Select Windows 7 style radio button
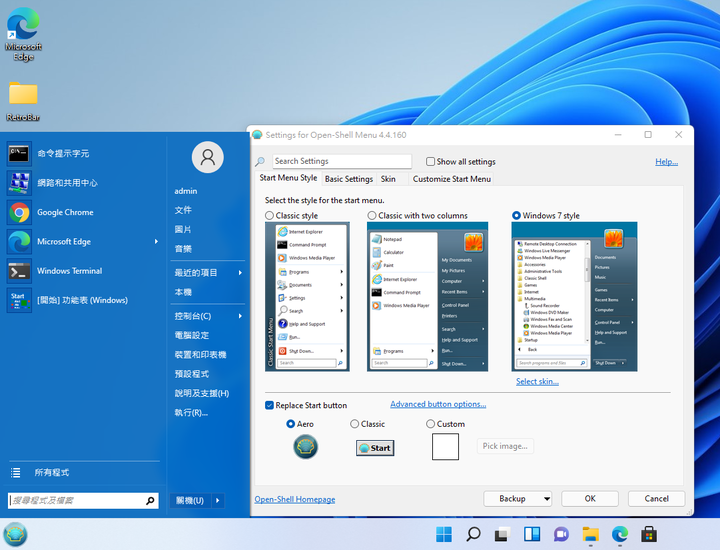 click(516, 215)
